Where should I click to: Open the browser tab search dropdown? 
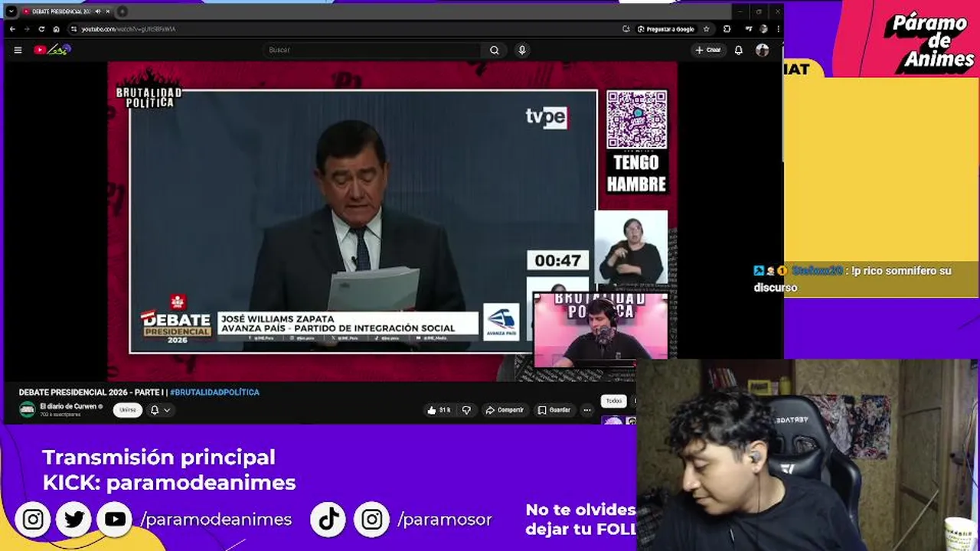(x=11, y=11)
